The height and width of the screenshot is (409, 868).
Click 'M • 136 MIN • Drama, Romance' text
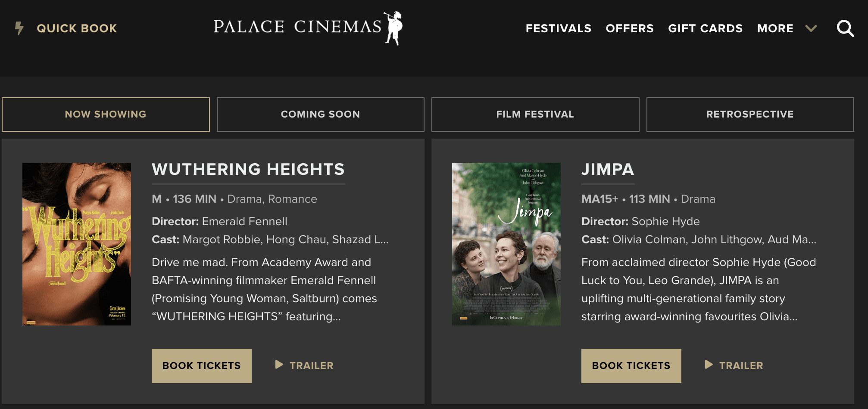(234, 199)
